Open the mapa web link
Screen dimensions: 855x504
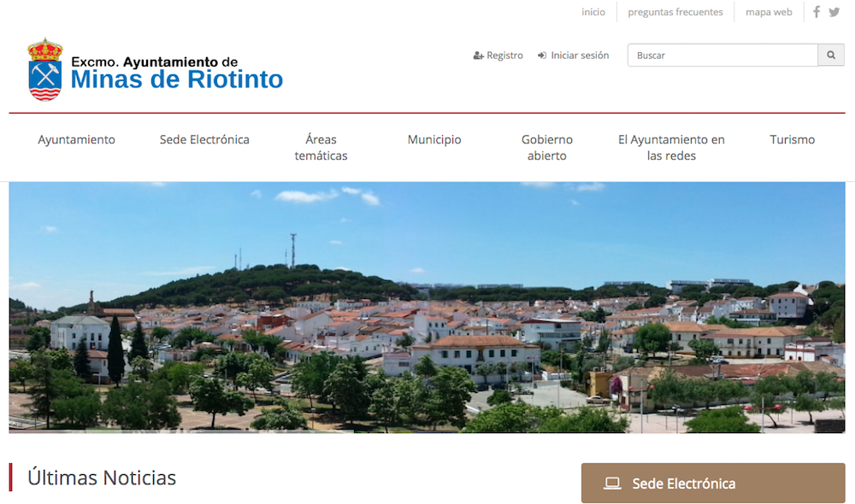tap(769, 12)
